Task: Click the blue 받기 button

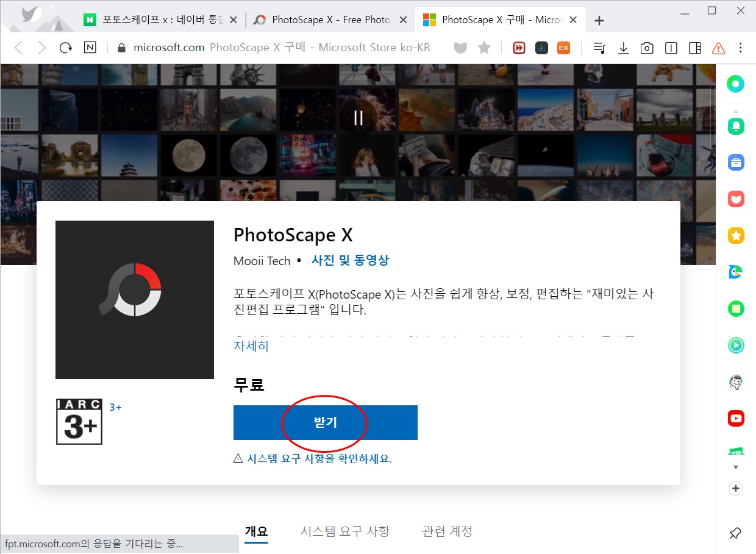Action: point(326,422)
